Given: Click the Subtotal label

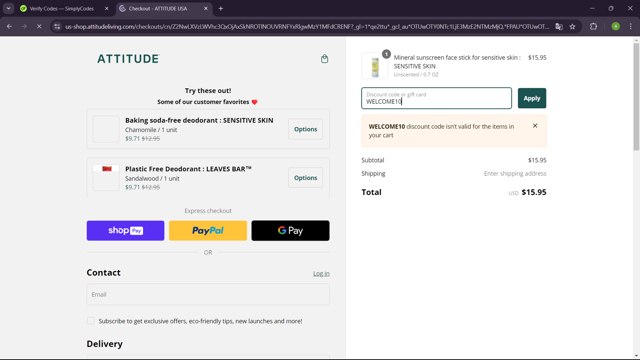Looking at the screenshot, I should (373, 160).
